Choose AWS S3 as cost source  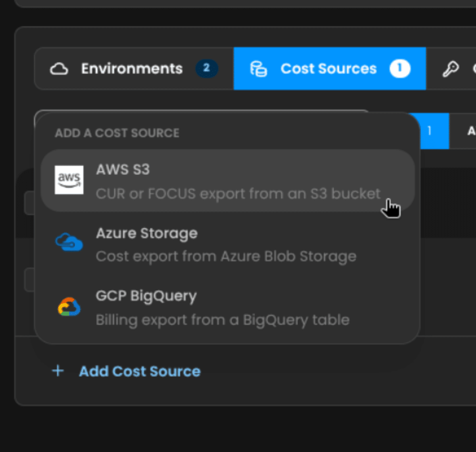(228, 180)
